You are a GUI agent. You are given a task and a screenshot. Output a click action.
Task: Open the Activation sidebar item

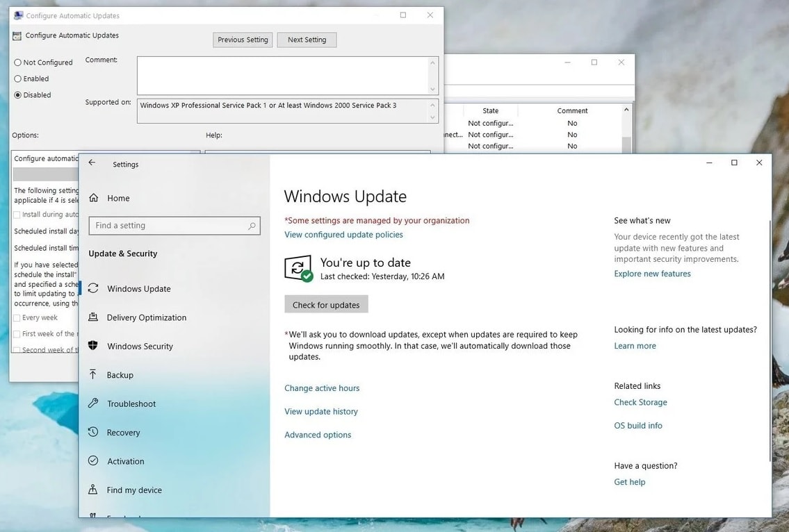pyautogui.click(x=174, y=461)
